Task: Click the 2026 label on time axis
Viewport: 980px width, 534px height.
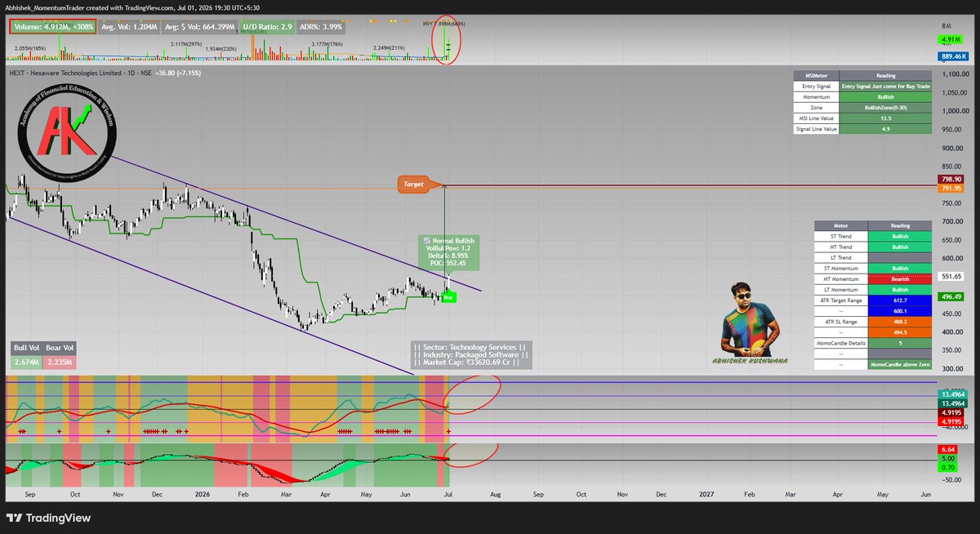Action: click(x=201, y=494)
